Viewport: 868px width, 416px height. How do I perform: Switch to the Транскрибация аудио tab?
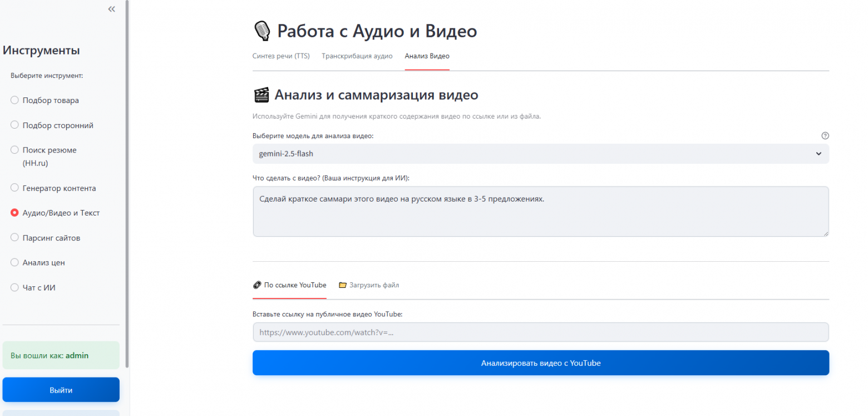pyautogui.click(x=357, y=56)
